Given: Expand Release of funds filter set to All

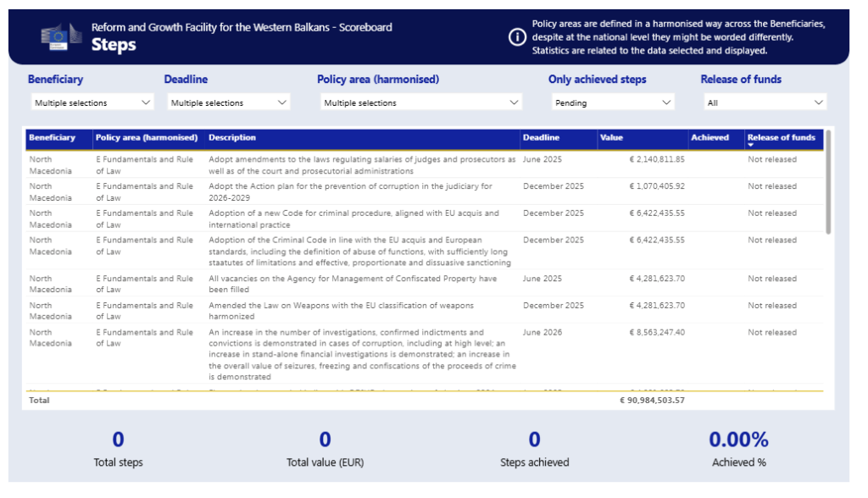Looking at the screenshot, I should (764, 102).
